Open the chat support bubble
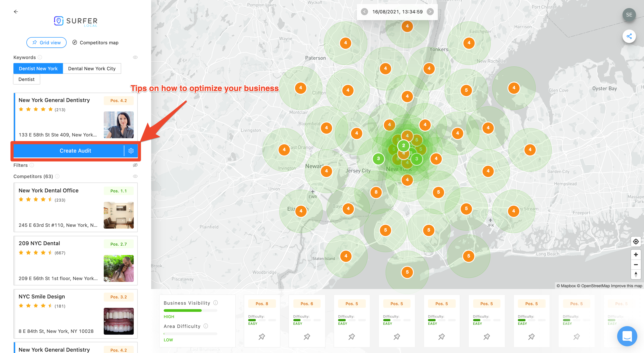This screenshot has height=353, width=644. coord(627,336)
